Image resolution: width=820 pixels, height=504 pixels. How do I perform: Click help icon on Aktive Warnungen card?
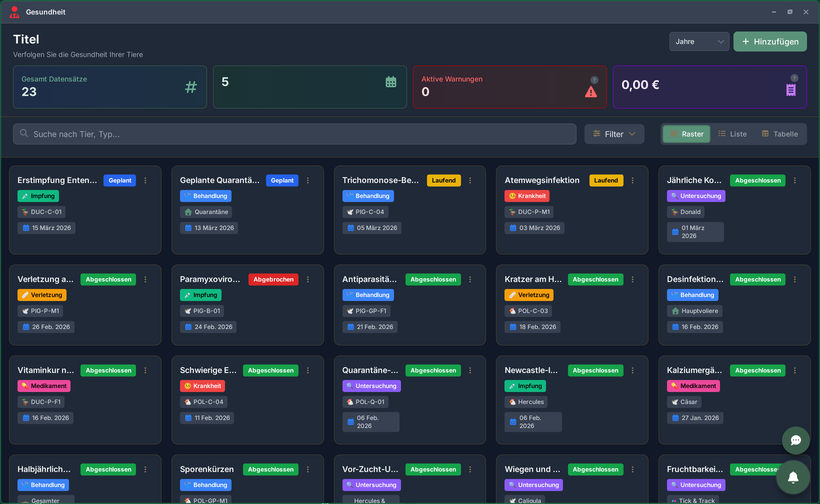click(594, 80)
